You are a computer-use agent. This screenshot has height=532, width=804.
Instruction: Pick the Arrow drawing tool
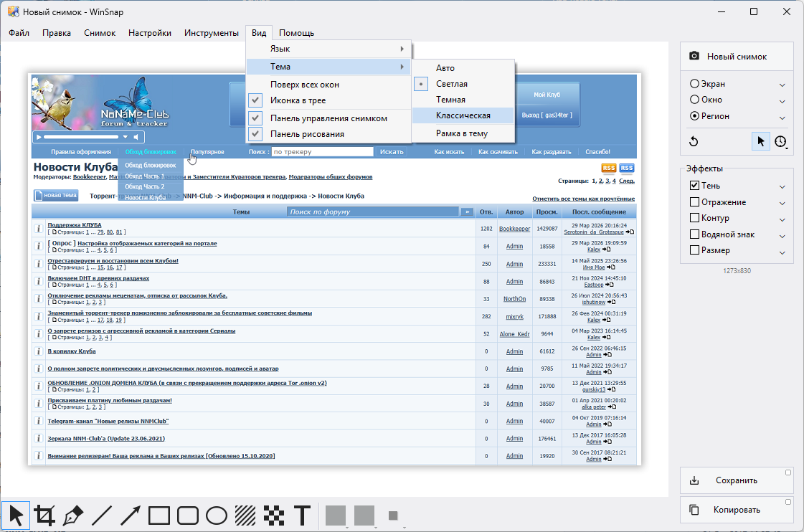[x=131, y=516]
